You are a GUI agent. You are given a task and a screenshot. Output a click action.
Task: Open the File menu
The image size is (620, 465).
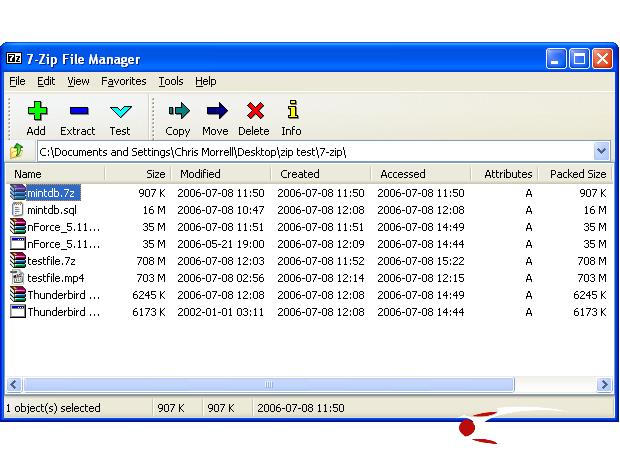(x=17, y=81)
